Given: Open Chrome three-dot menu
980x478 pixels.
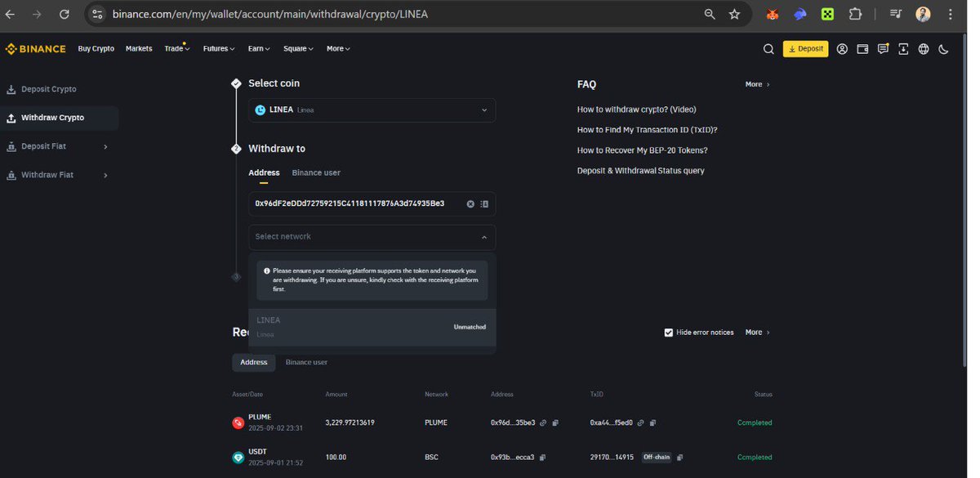Looking at the screenshot, I should pos(950,14).
